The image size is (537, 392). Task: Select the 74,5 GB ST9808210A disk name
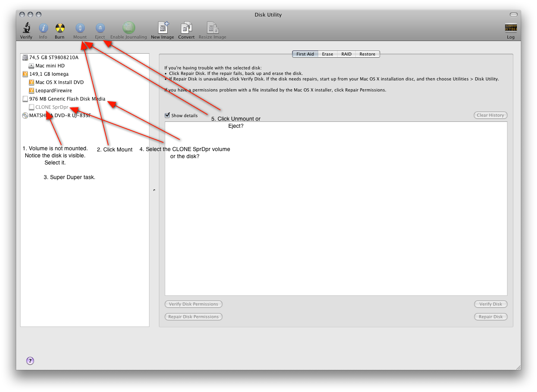click(x=54, y=58)
